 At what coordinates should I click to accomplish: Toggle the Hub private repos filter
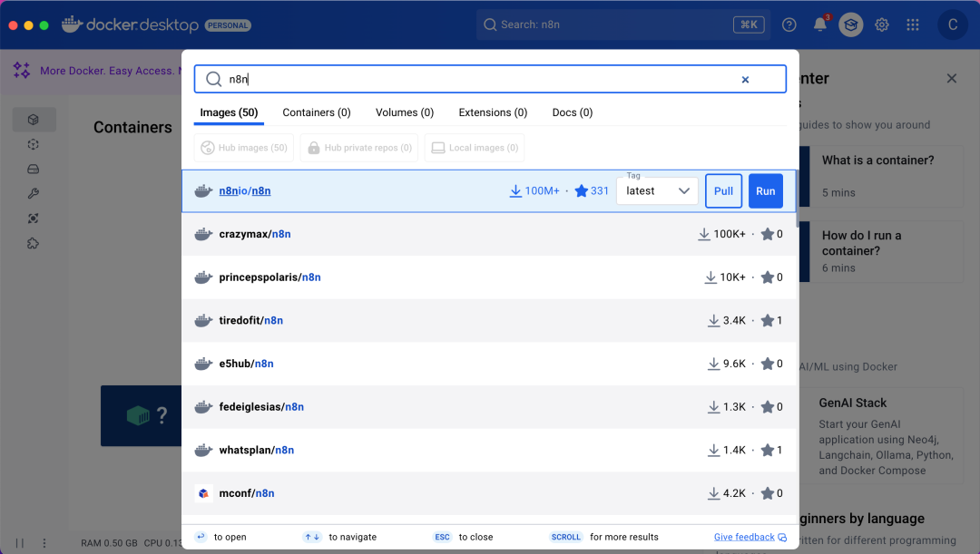pyautogui.click(x=359, y=148)
